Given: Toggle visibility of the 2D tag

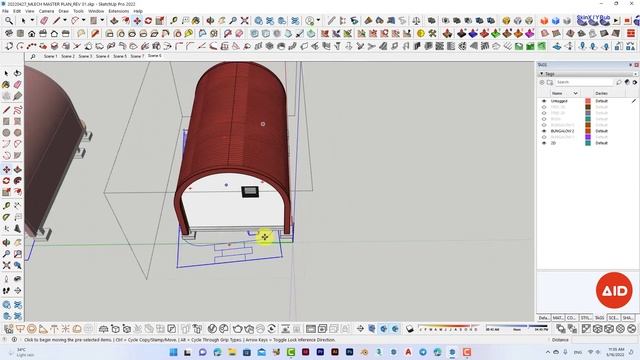Looking at the screenshot, I should coord(544,143).
